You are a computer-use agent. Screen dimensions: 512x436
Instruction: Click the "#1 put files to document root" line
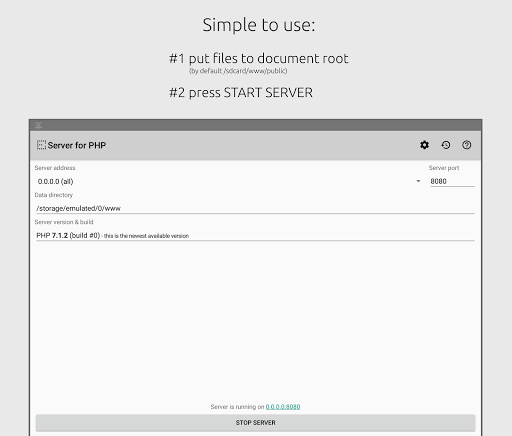coord(259,58)
